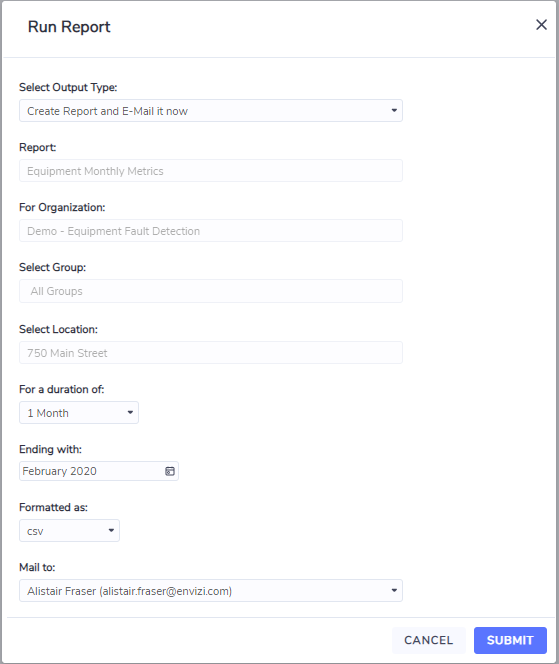Click the For Organization field

[210, 231]
